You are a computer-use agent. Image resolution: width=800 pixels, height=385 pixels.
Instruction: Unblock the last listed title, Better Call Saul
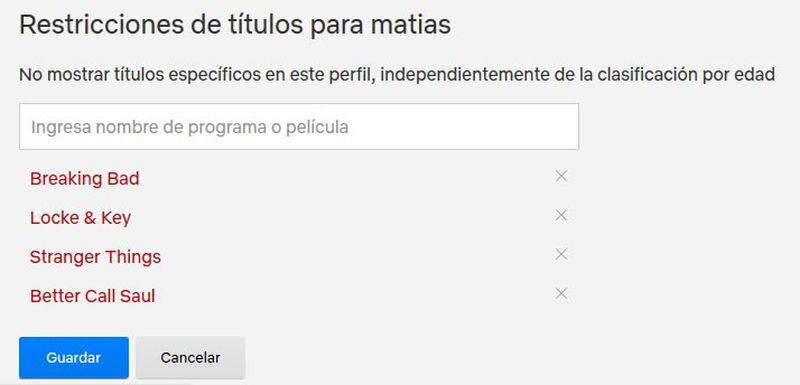(x=561, y=293)
